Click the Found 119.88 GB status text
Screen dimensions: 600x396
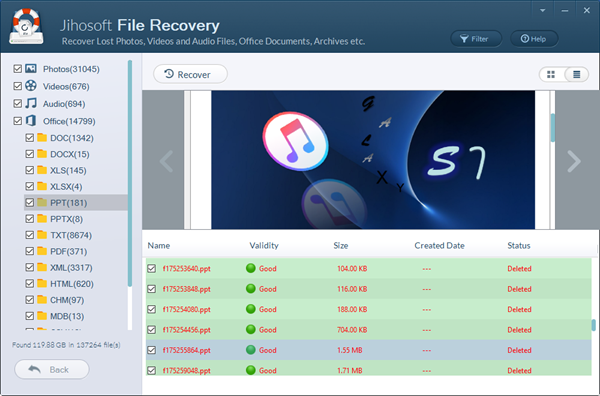point(66,345)
